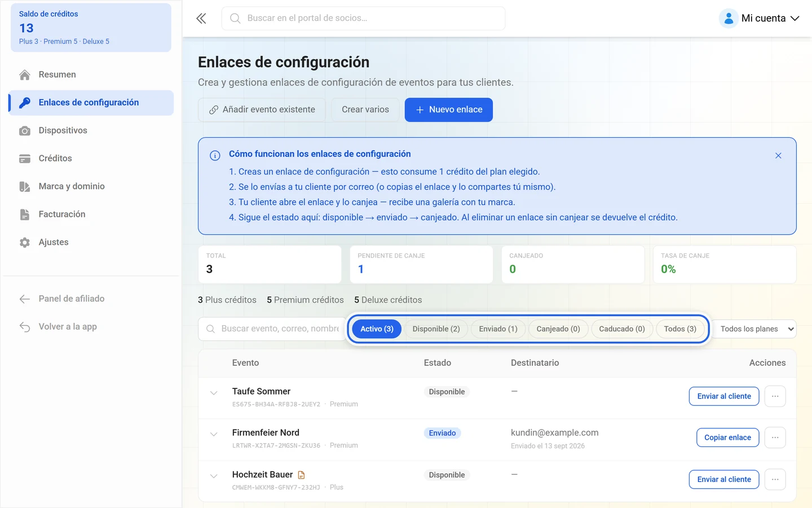Click the Pendiente de canje stat card
The image size is (812, 508).
[x=421, y=264]
